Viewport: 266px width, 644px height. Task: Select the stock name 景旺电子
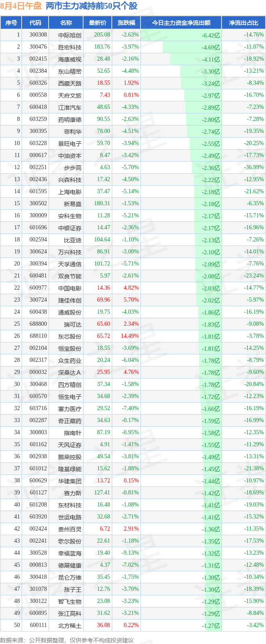pyautogui.click(x=70, y=143)
